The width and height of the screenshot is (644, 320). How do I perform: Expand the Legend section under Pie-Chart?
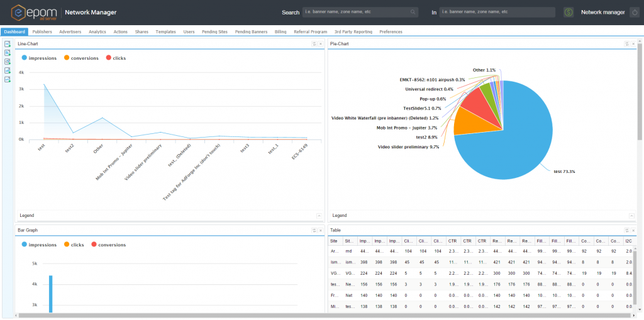(x=631, y=216)
